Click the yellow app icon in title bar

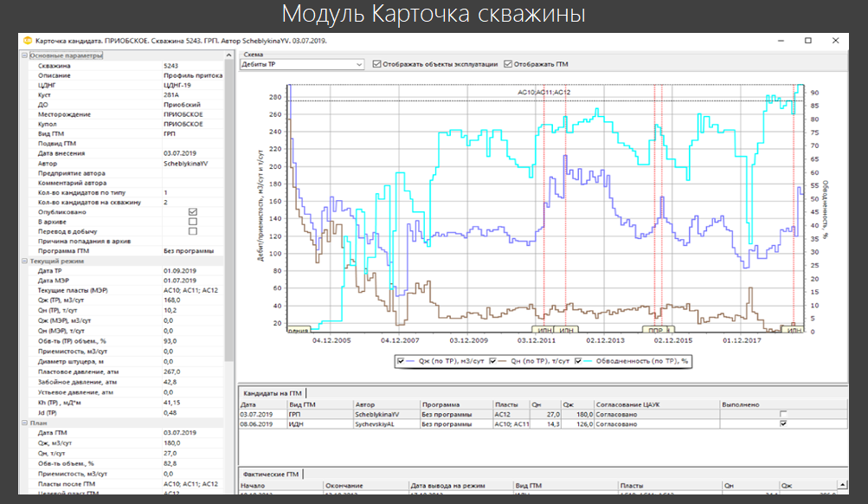[27, 41]
